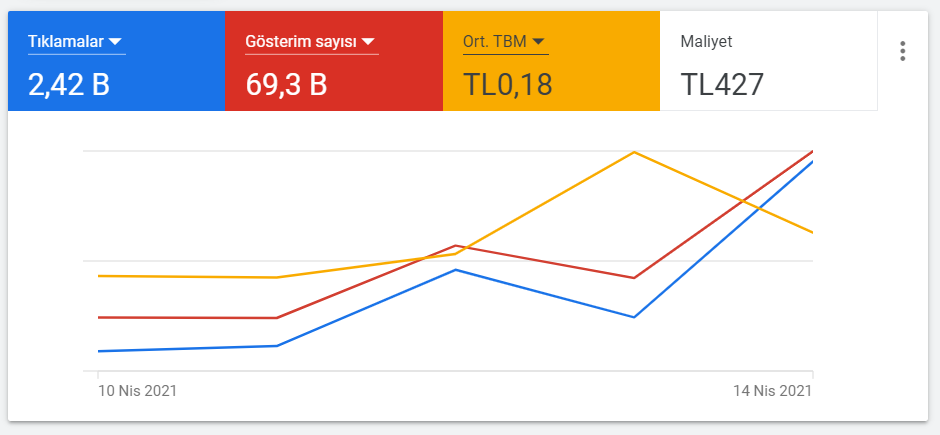Screen dimensions: 940x435
Task: Select the blue Tıklamalar metric card
Action: [116, 61]
